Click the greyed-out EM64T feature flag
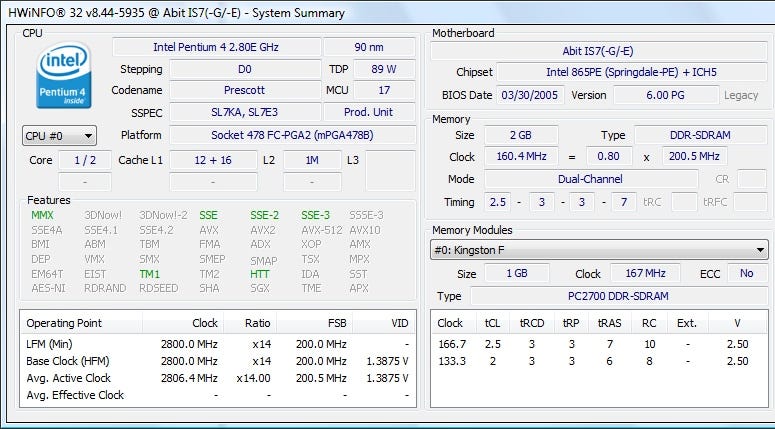This screenshot has height=429, width=775. click(47, 274)
